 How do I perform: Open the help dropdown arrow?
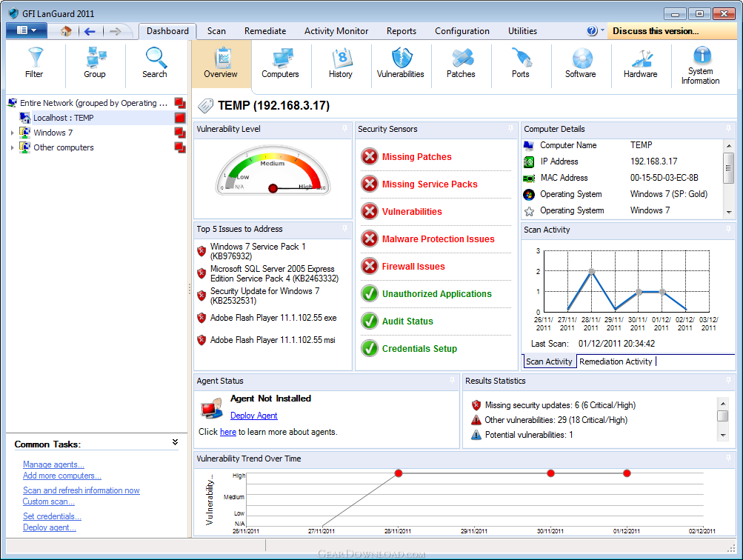[x=603, y=30]
